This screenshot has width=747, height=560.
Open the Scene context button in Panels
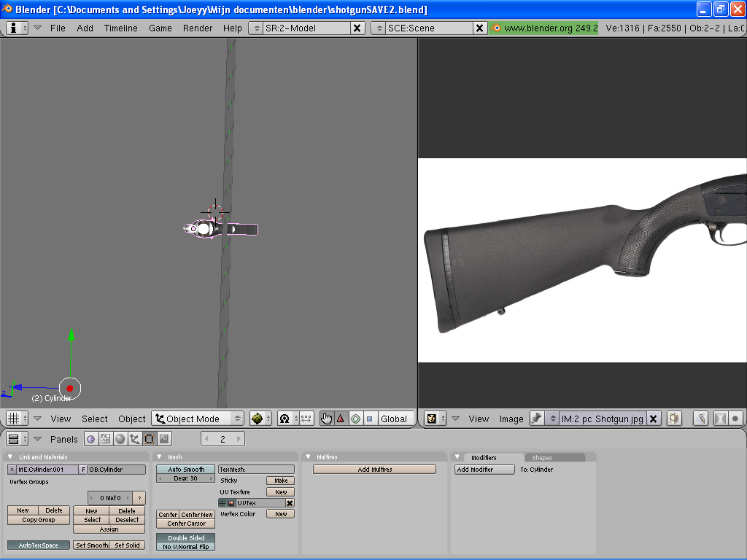(164, 439)
